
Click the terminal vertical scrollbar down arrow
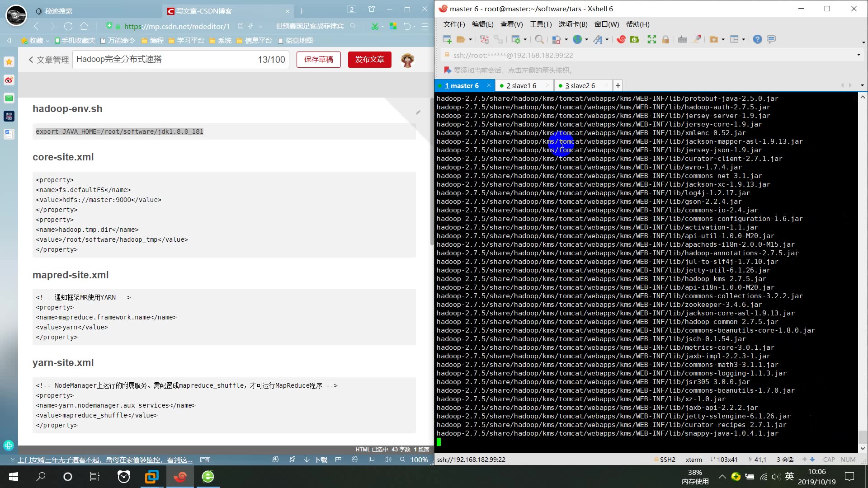point(863,448)
